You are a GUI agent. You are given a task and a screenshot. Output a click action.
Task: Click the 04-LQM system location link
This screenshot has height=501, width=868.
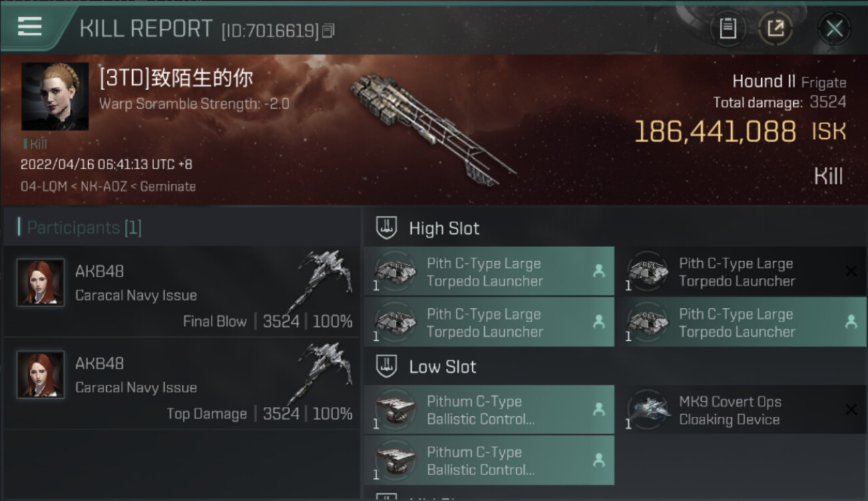[45, 187]
